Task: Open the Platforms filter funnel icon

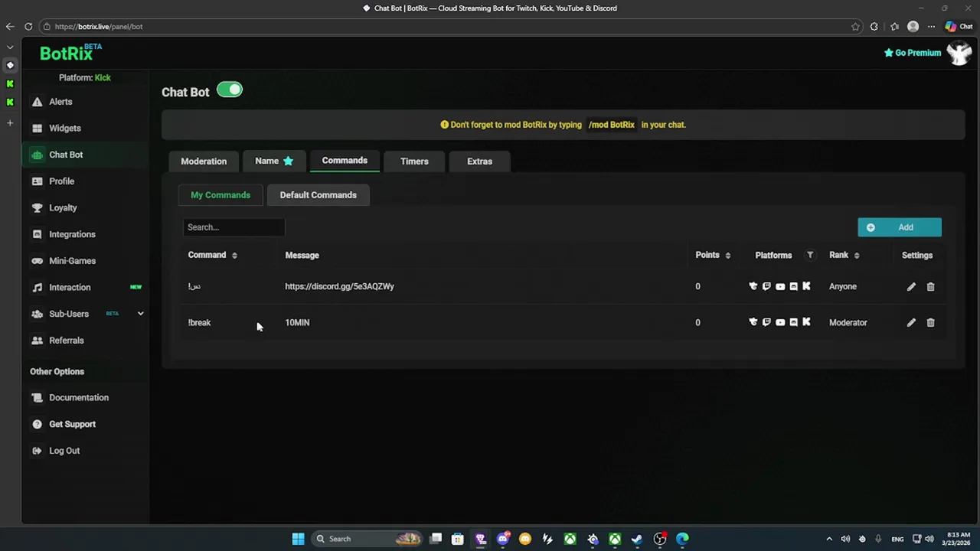Action: [x=810, y=255]
